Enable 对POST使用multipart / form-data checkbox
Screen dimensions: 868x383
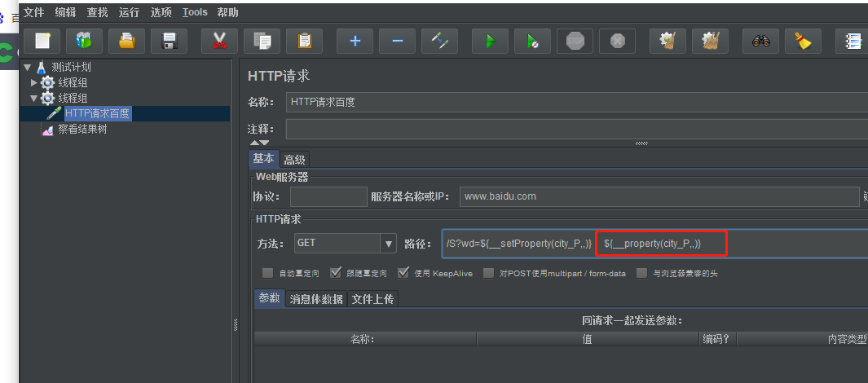(488, 273)
